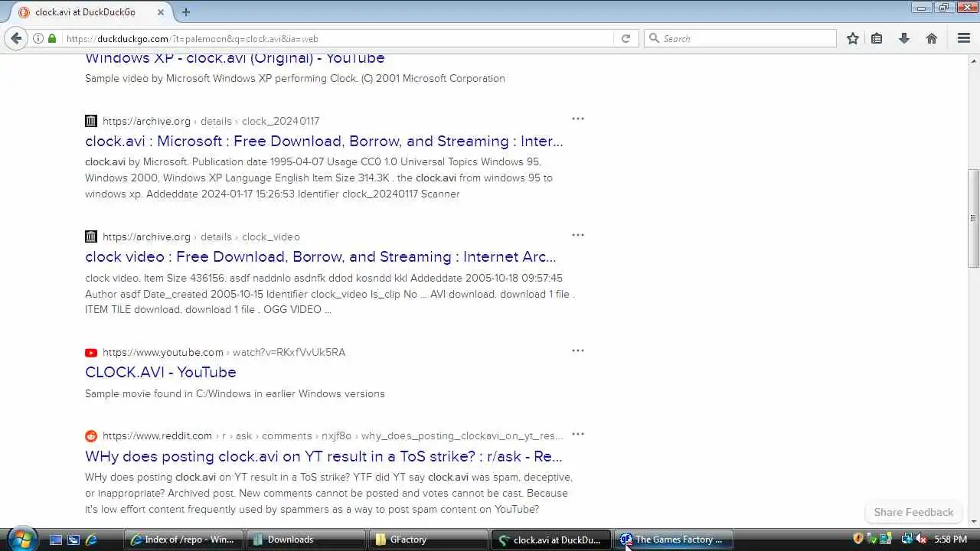Click the archive.org details clock_video URL
Screen dimensions: 980x551
point(201,237)
